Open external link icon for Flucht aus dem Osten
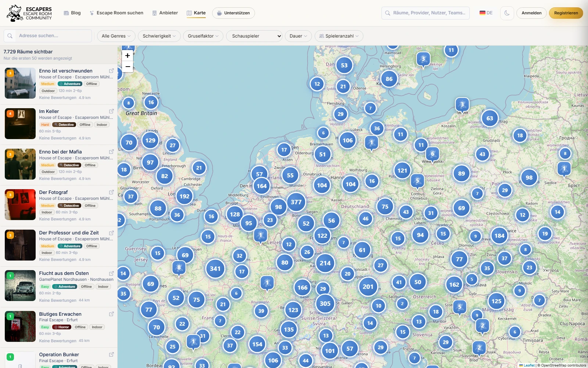The width and height of the screenshot is (588, 368). point(111,273)
